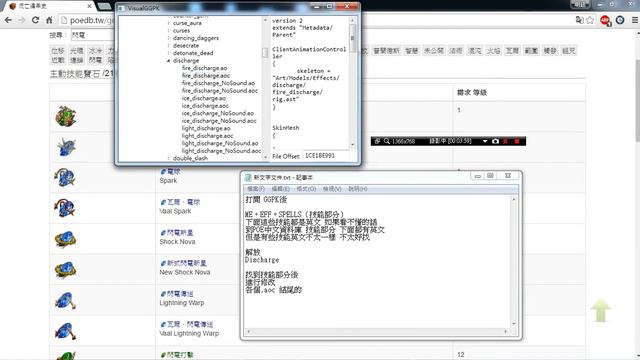Viewport: 640px width, 360px height.
Task: Click the 詛咒 tag filter button
Action: point(569,51)
